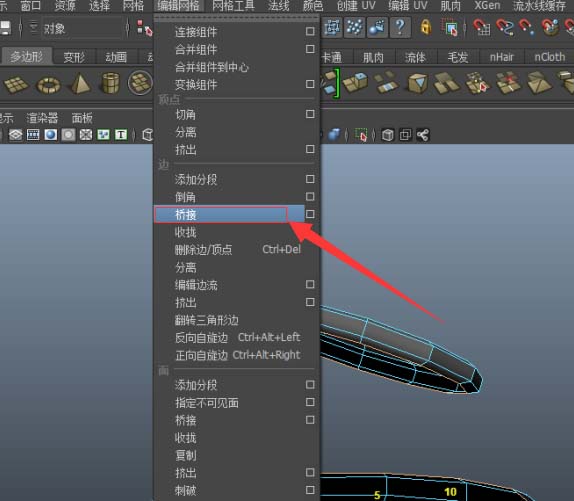Create a polygon torus from the shelf
Viewport: 574px width, 501px height.
click(49, 85)
